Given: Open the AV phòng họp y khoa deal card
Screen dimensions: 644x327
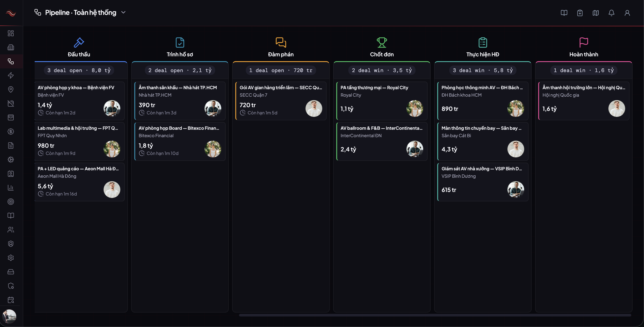Looking at the screenshot, I should [79, 101].
